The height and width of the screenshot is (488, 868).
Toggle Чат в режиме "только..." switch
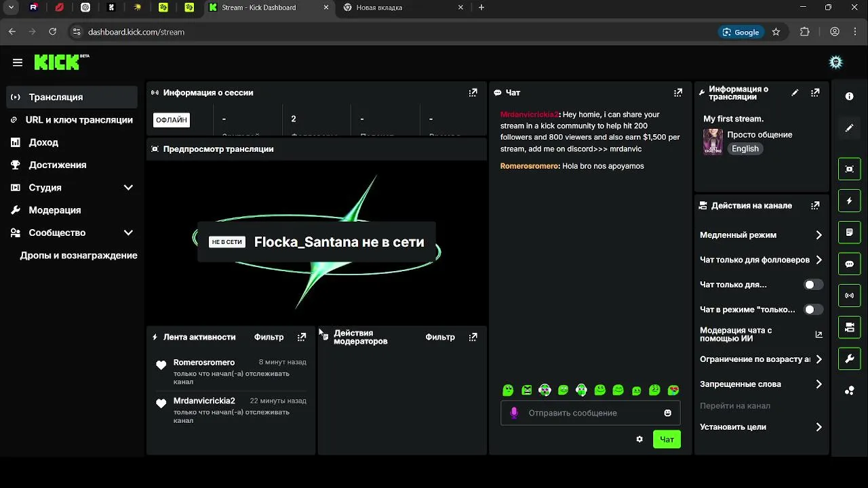coord(813,309)
